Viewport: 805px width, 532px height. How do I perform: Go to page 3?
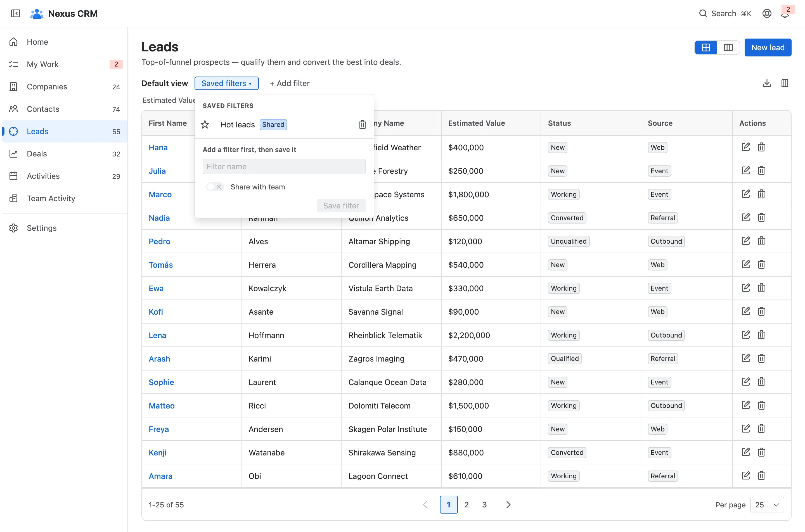click(484, 505)
